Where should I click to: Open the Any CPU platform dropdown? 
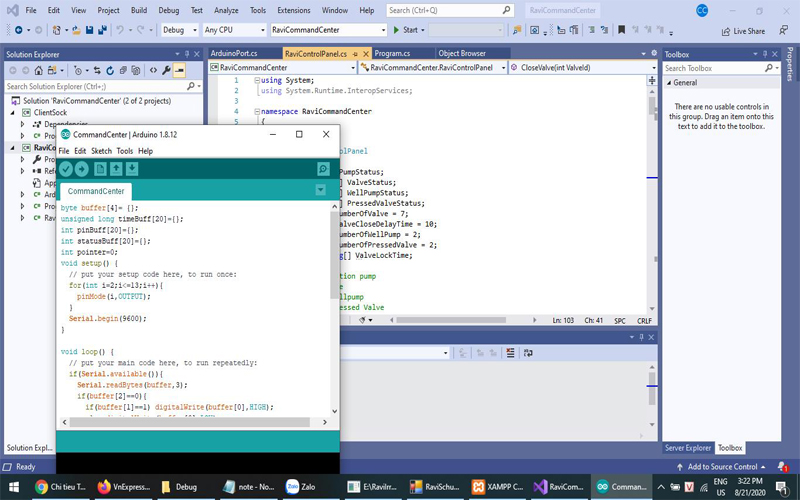click(234, 30)
